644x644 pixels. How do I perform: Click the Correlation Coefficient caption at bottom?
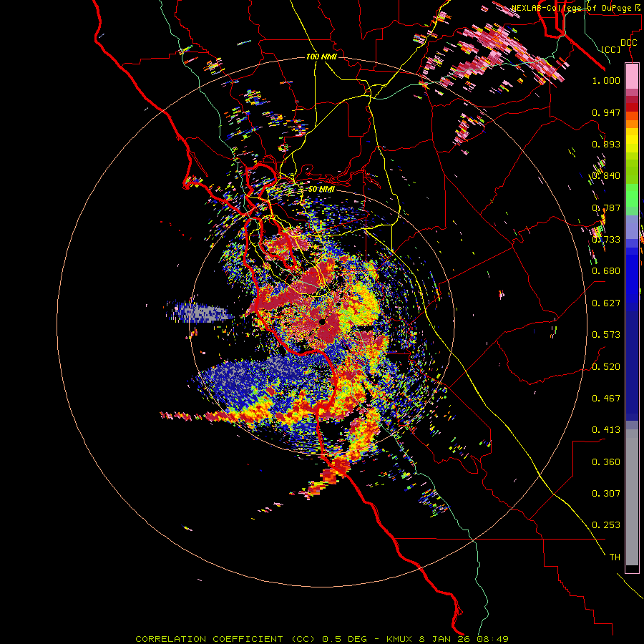pos(321,639)
